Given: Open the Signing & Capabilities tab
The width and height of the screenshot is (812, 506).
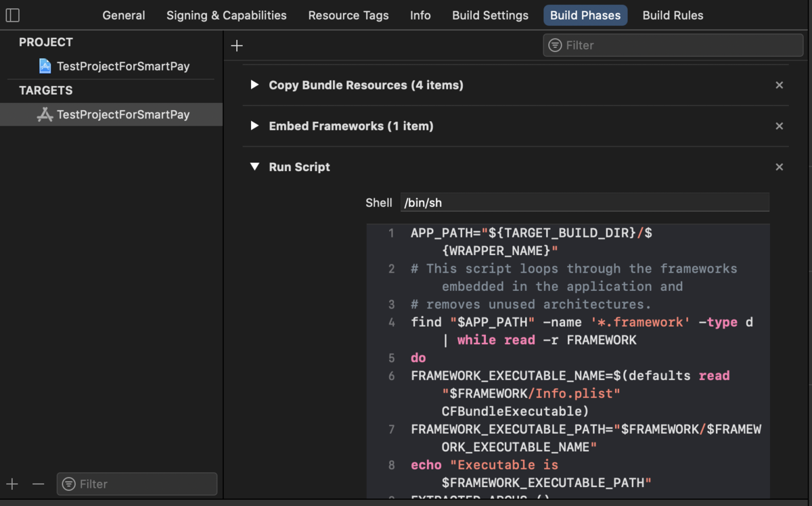Looking at the screenshot, I should tap(226, 15).
